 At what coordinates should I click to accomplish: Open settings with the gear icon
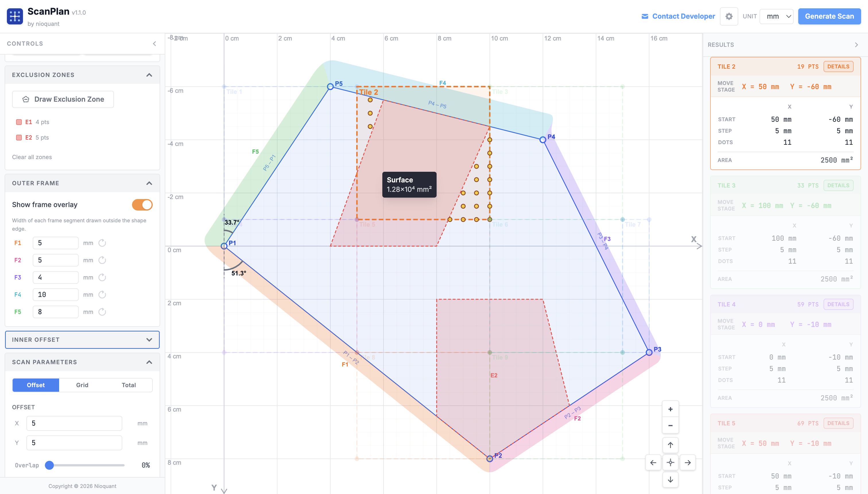[729, 16]
